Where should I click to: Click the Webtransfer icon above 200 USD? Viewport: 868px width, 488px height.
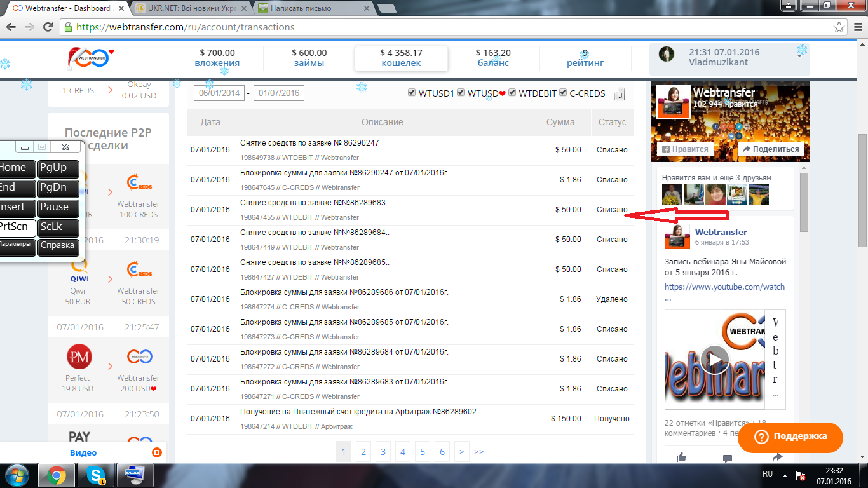click(139, 356)
